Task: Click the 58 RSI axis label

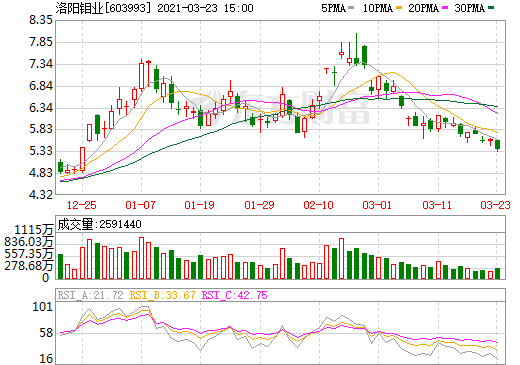Action: 46,333
